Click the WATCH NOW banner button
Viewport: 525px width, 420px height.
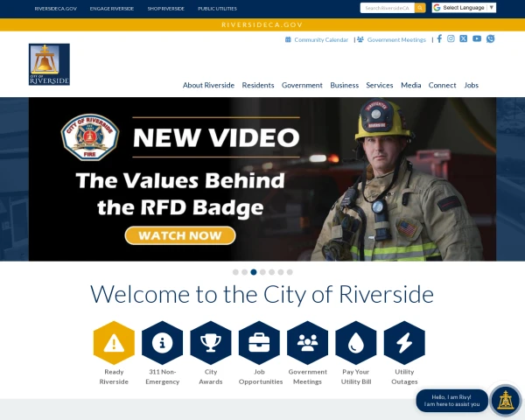click(x=180, y=235)
